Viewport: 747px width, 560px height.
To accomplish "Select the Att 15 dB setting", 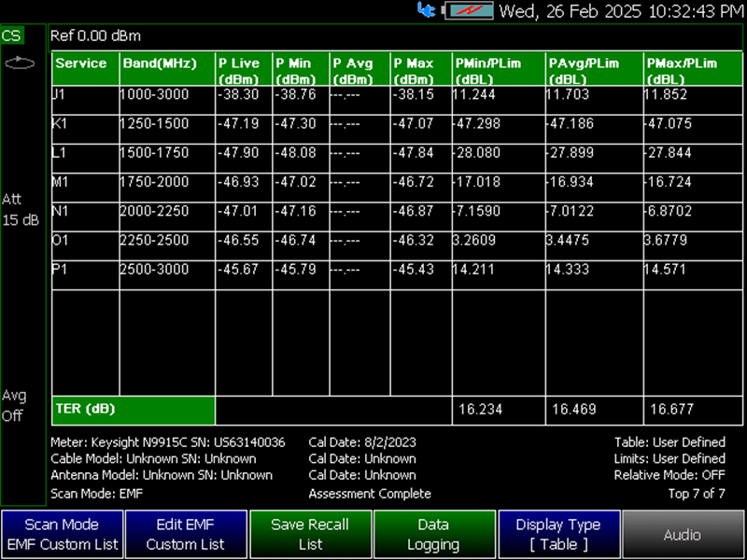I will (x=21, y=209).
